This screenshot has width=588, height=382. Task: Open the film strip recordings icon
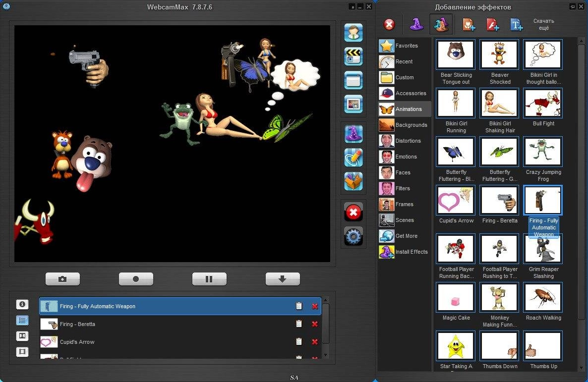(22, 352)
